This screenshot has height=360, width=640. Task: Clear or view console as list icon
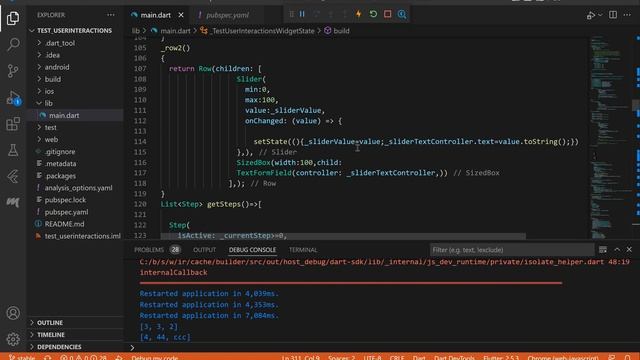point(603,249)
